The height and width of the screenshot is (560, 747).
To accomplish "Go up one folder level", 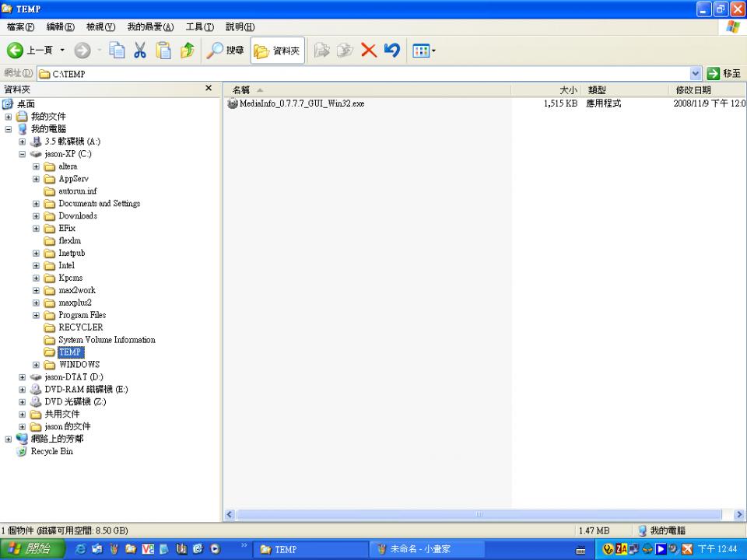I will click(x=188, y=50).
